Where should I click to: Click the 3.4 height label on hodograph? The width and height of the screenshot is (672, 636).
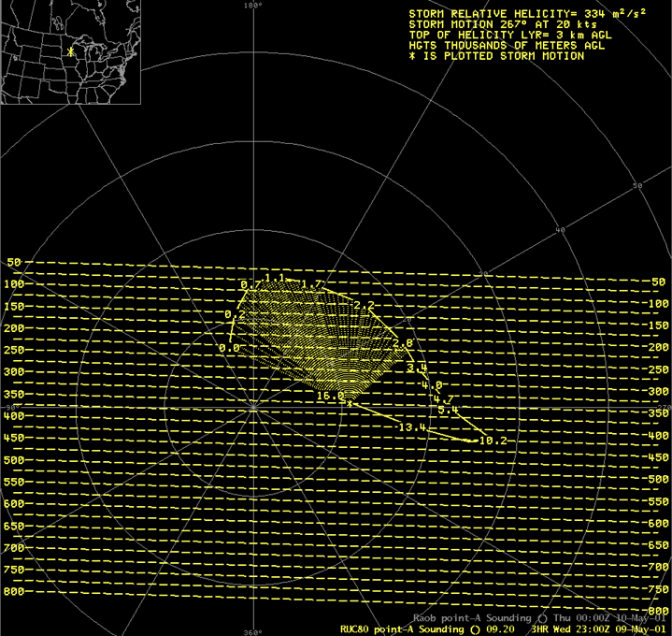click(417, 368)
